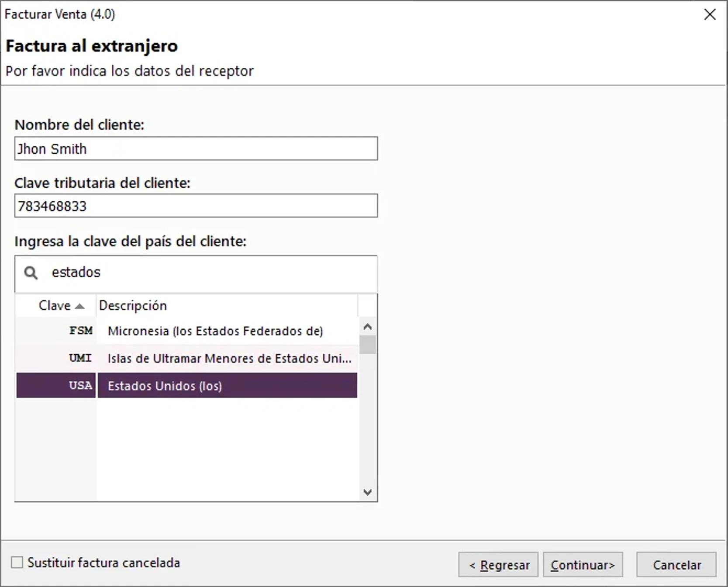Click the Regresar button

click(497, 564)
